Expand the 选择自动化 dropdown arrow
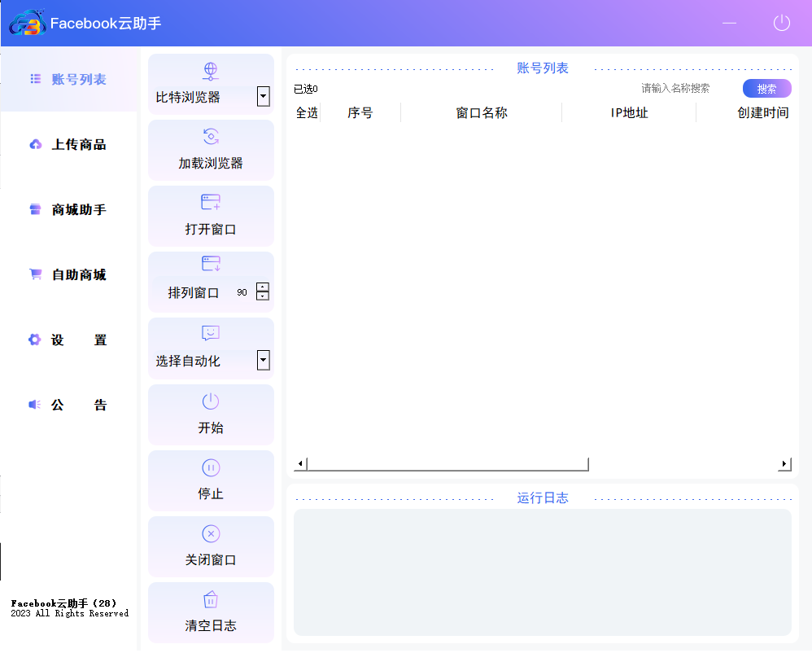 (263, 360)
